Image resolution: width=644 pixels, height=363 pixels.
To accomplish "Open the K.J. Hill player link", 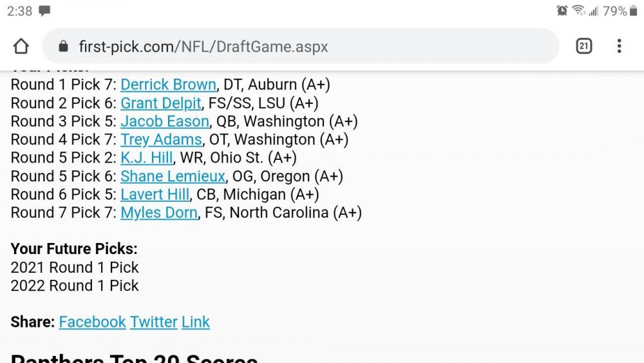I will point(138,158).
